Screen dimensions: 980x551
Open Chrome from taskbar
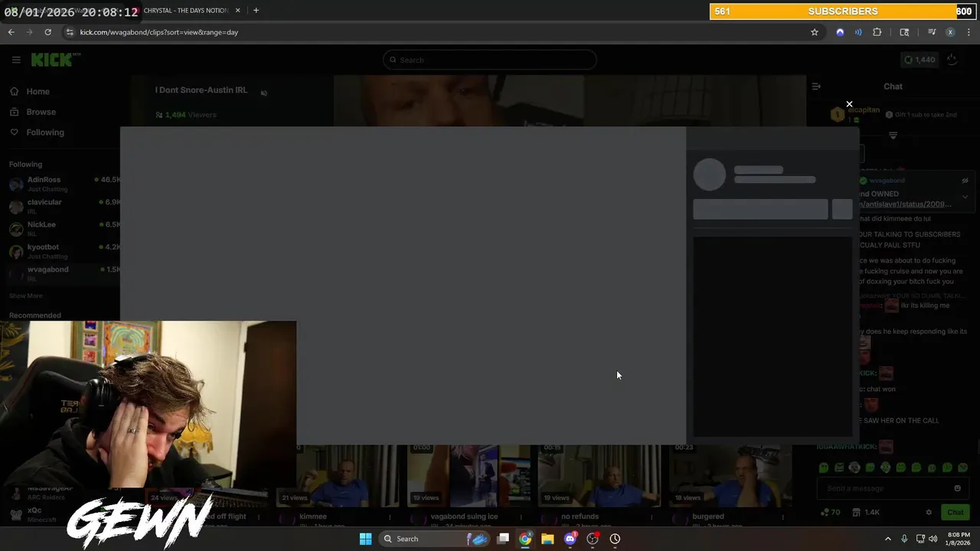click(x=525, y=539)
